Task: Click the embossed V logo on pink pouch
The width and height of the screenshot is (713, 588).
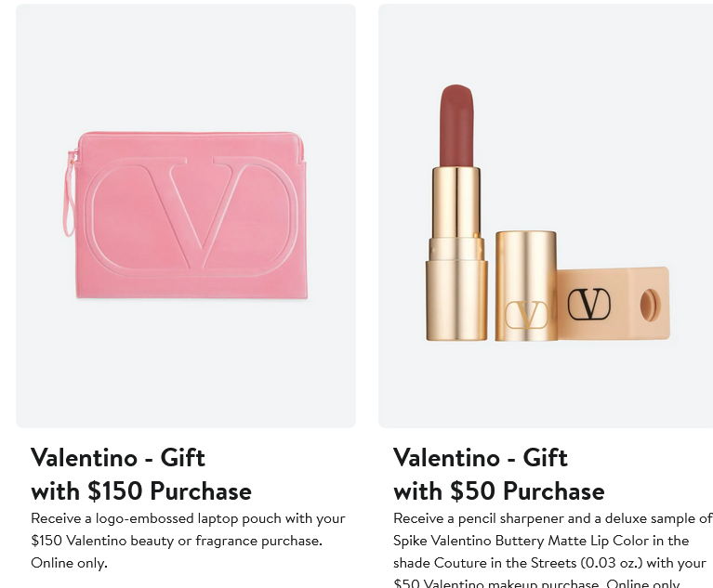Action: pos(191,216)
